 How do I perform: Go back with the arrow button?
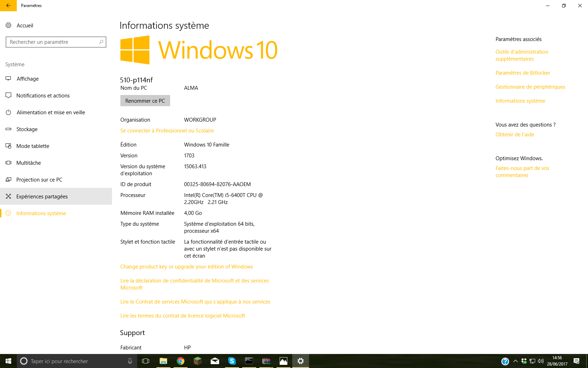[x=8, y=6]
